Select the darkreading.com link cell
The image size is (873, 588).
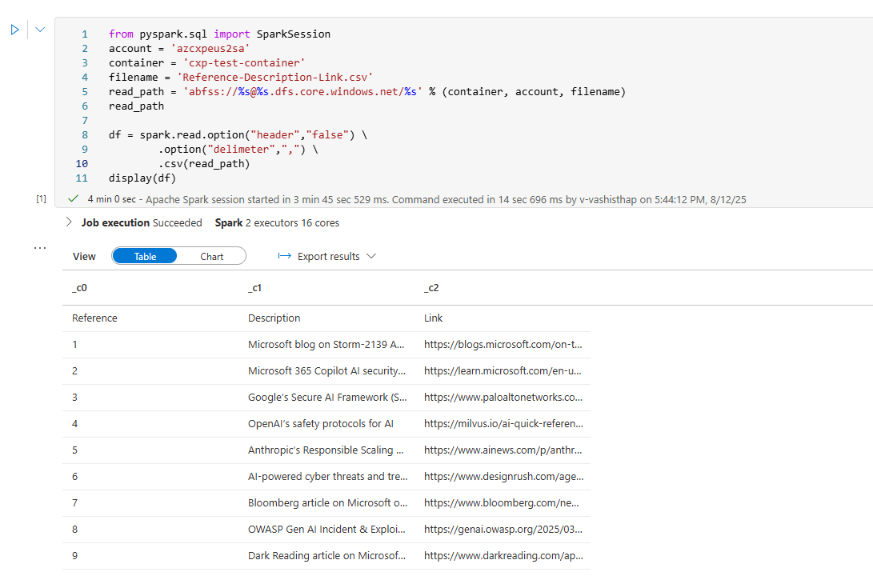tap(504, 556)
